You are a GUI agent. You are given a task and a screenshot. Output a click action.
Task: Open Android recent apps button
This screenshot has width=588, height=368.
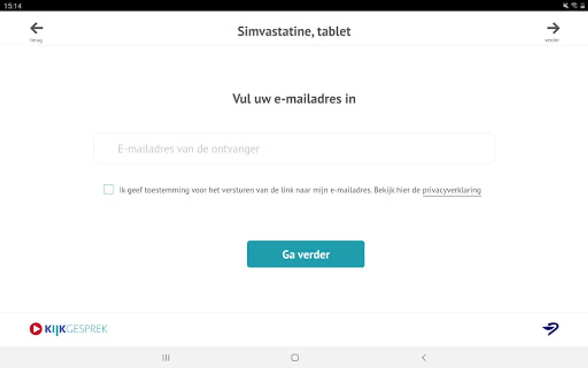166,358
